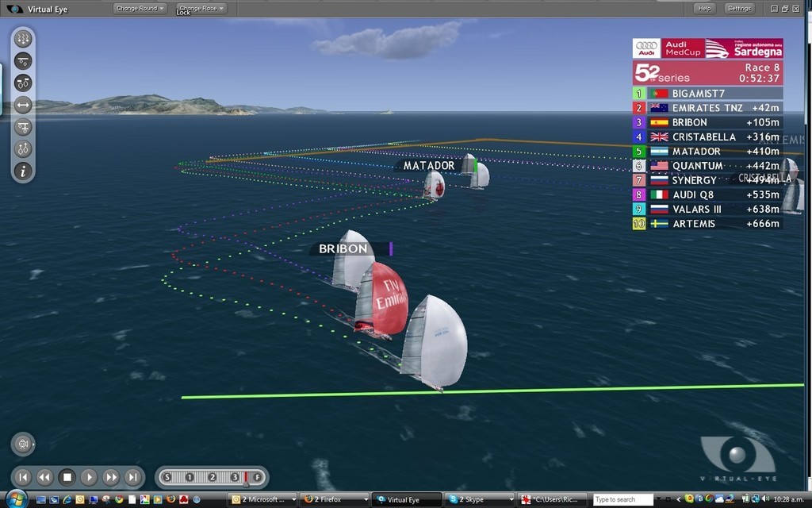This screenshot has width=812, height=508.
Task: Click the Type to search field
Action: pyautogui.click(x=623, y=500)
